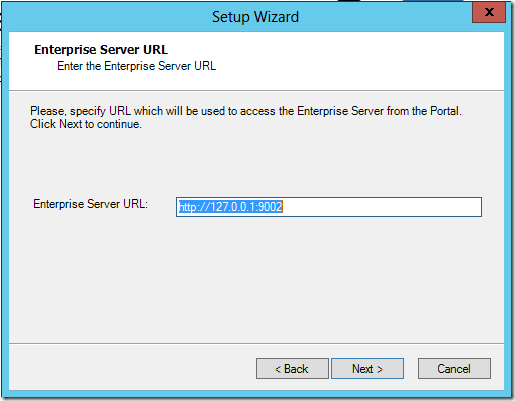The width and height of the screenshot is (515, 401).
Task: Click the Setup Wizard title bar text
Action: [255, 17]
